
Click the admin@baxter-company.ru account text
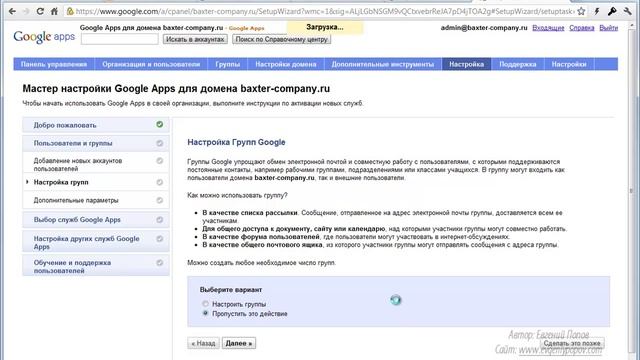[x=484, y=28]
